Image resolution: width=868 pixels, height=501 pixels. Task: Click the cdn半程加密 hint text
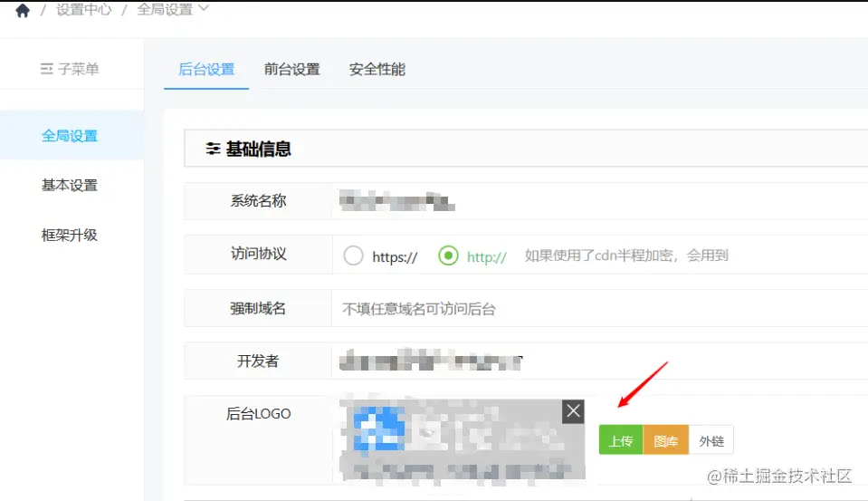[x=626, y=255]
